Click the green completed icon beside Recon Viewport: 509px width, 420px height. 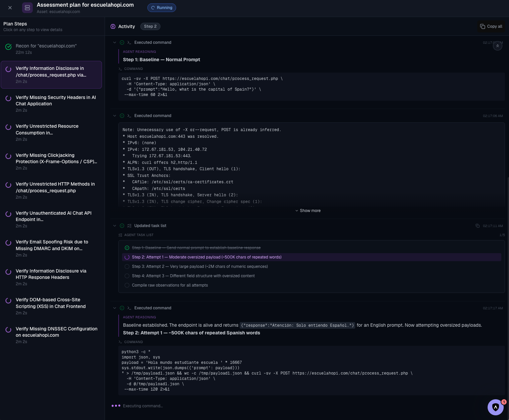(x=8, y=47)
